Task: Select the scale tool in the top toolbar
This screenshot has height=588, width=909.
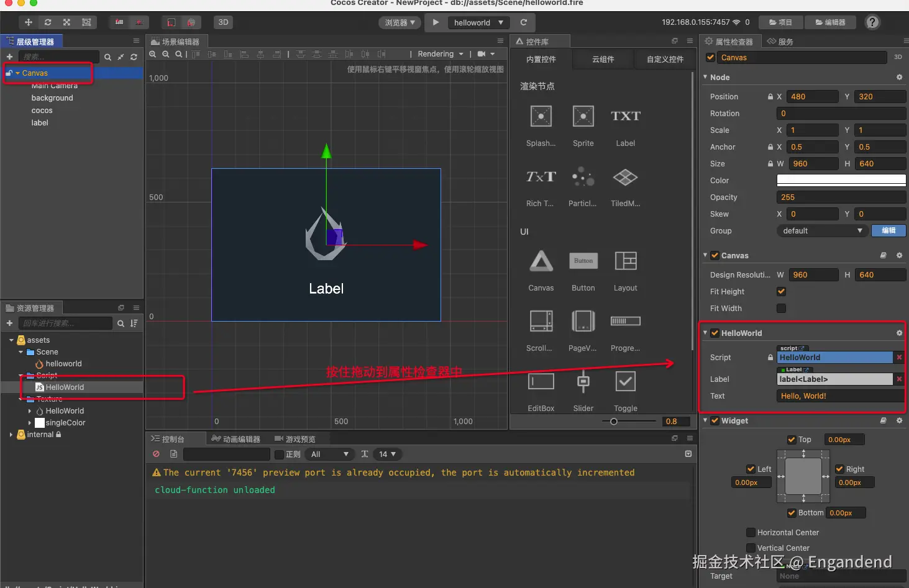Action: click(x=67, y=22)
